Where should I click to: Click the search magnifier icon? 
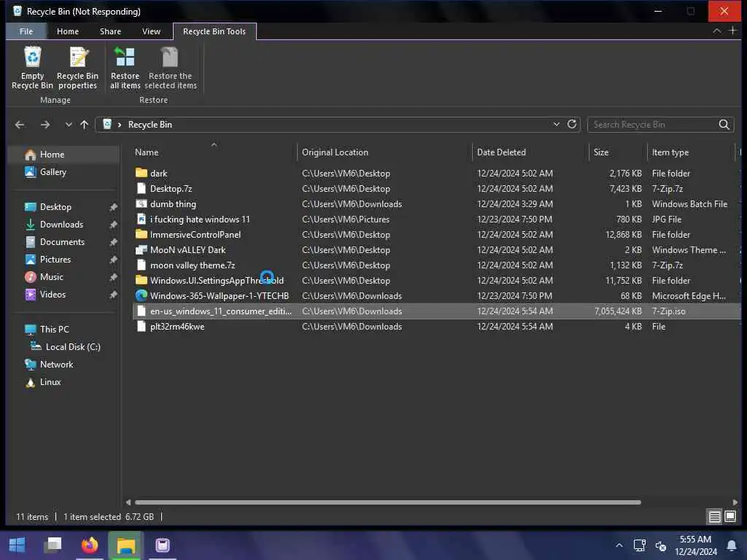tap(724, 125)
